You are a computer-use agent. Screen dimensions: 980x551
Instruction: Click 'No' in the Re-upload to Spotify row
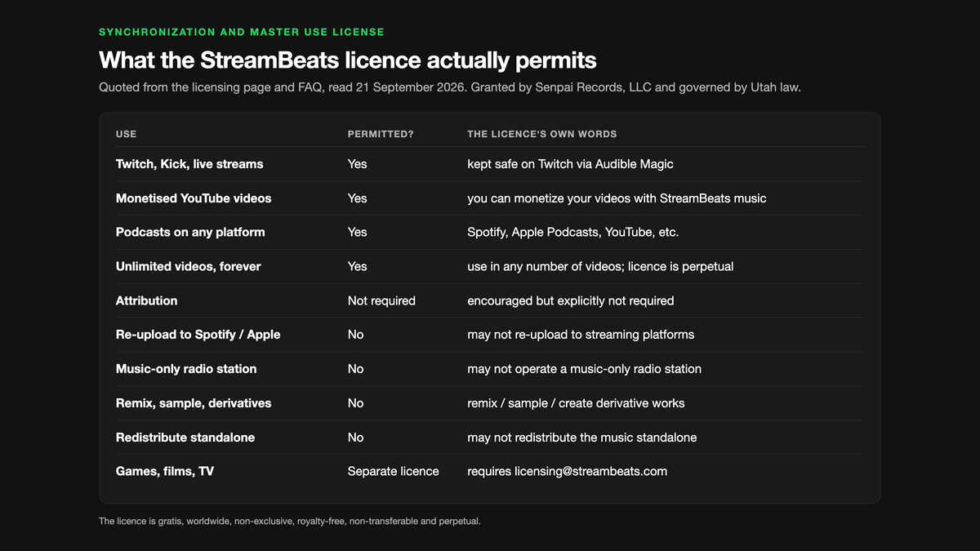point(356,335)
